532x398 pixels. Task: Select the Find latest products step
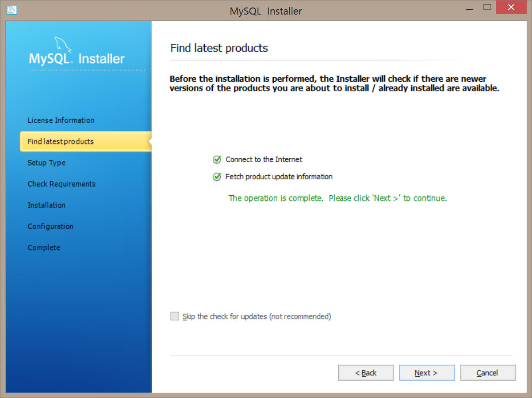(x=85, y=141)
